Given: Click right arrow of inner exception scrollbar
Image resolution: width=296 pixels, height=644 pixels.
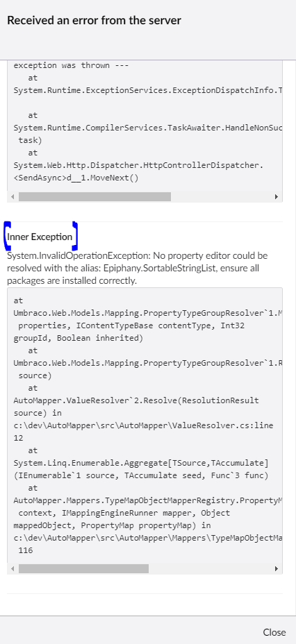Looking at the screenshot, I should (x=277, y=569).
